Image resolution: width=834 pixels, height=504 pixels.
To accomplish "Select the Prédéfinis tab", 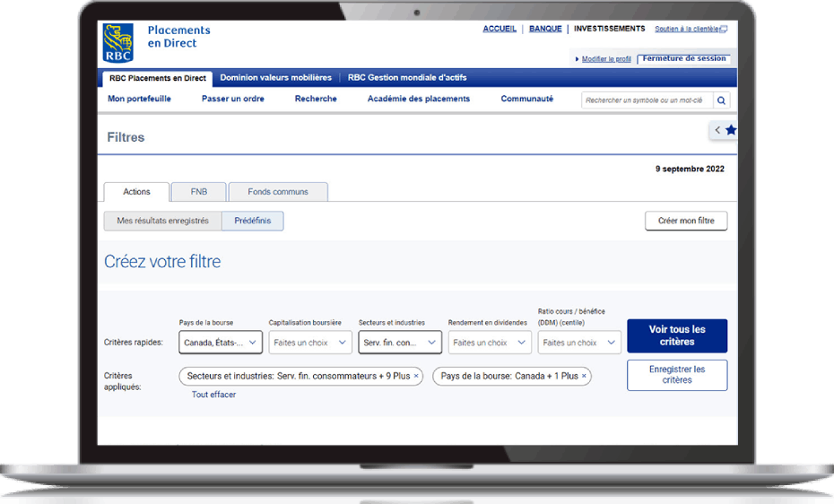I will click(253, 221).
